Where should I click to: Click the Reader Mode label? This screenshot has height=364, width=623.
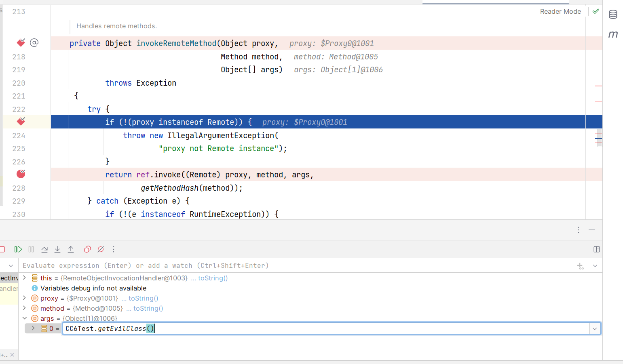tap(560, 12)
